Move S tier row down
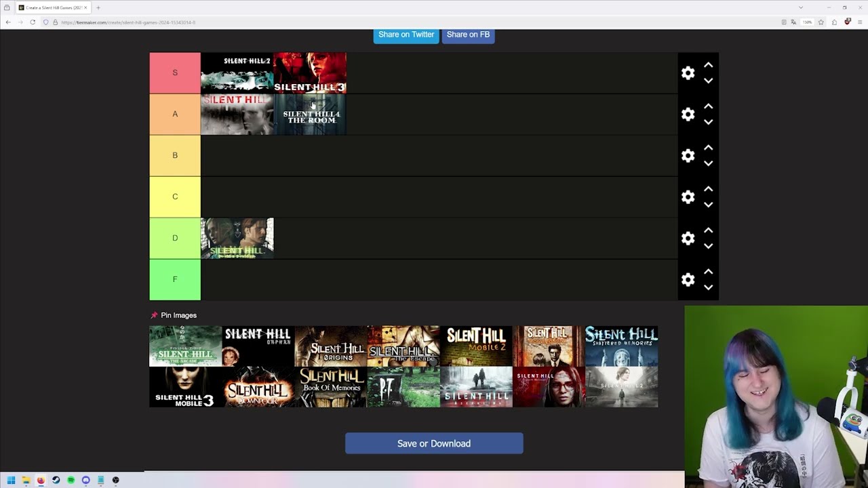This screenshot has width=868, height=488. coord(708,81)
